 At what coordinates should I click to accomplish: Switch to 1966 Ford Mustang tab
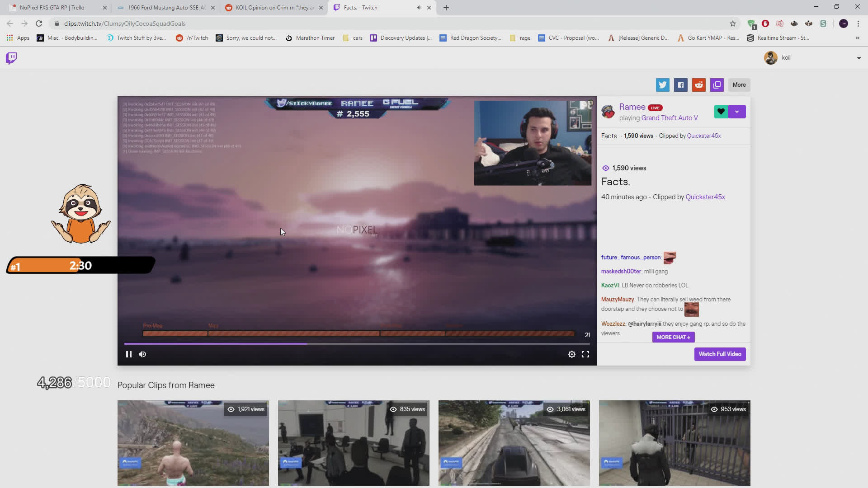166,8
